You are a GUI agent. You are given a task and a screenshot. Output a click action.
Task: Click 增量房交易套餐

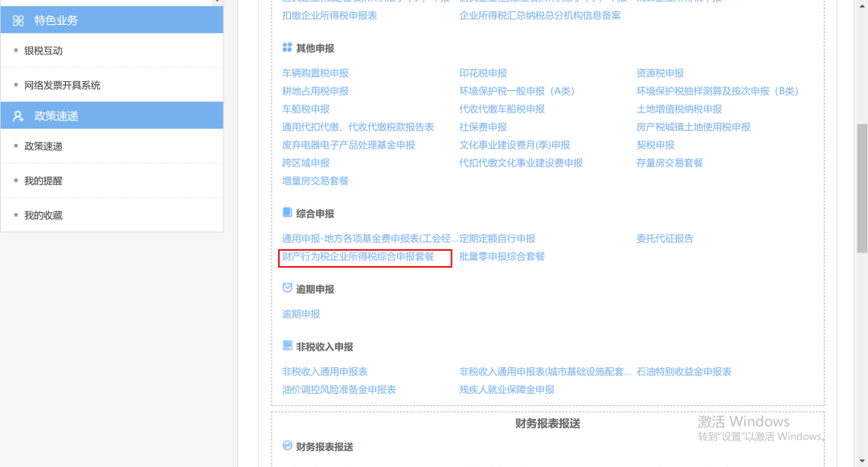[315, 181]
